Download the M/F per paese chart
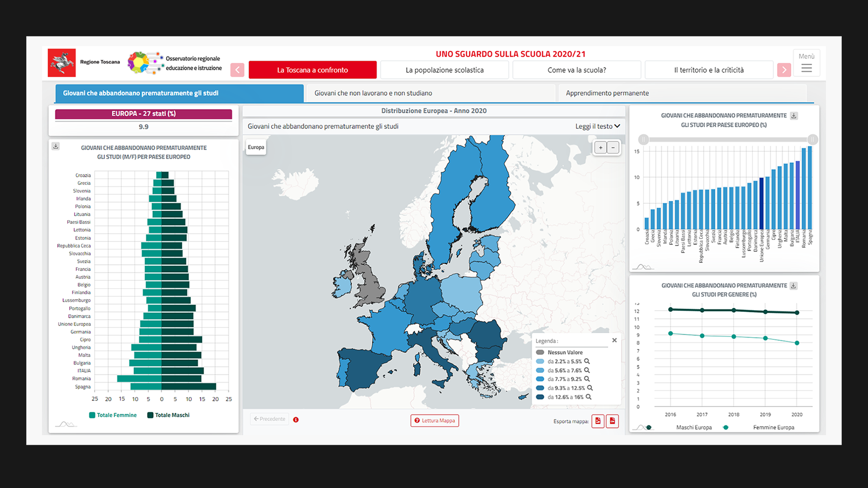This screenshot has width=868, height=488. pos(56,146)
